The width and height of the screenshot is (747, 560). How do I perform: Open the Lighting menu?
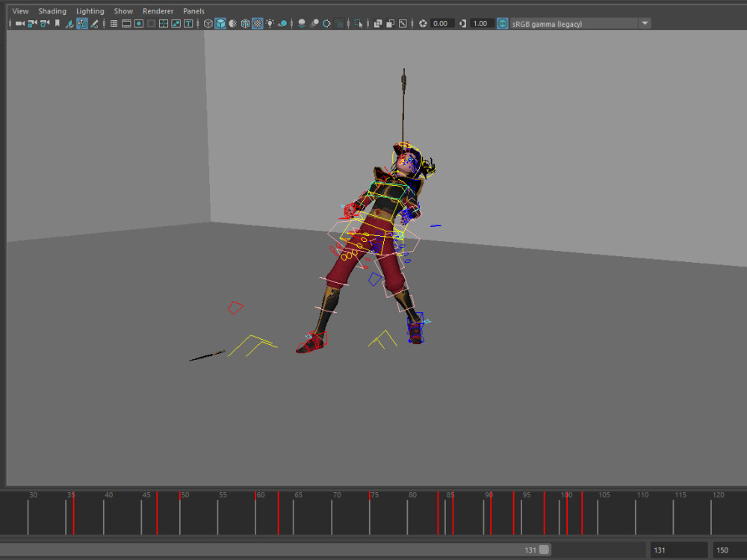(90, 11)
